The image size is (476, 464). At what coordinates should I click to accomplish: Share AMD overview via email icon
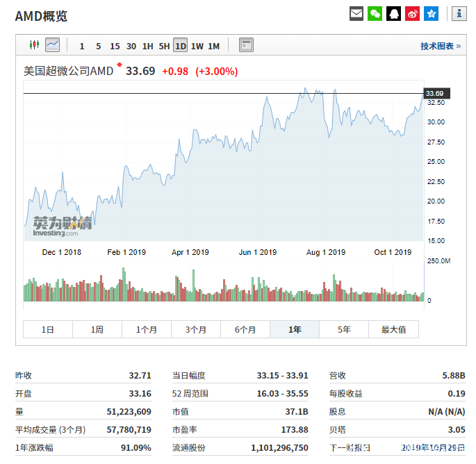356,14
